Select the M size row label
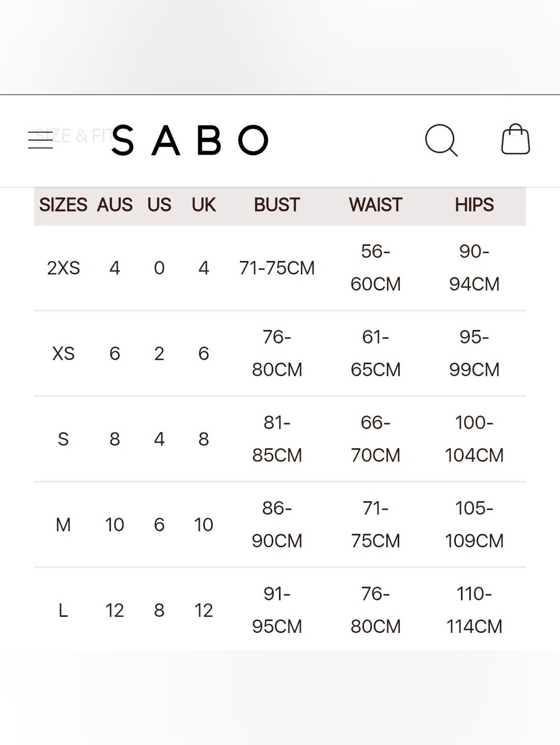 coord(63,525)
